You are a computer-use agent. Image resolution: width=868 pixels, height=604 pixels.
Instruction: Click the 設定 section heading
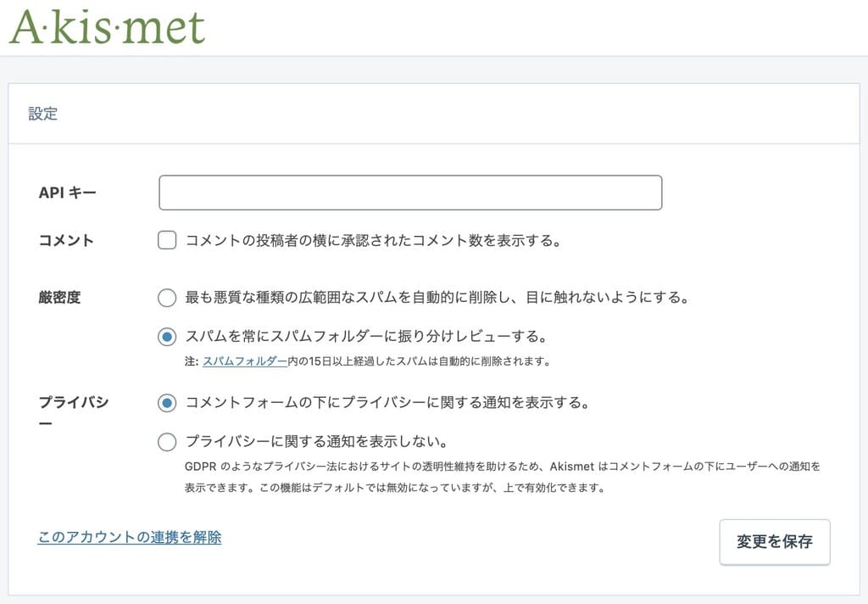tap(43, 114)
